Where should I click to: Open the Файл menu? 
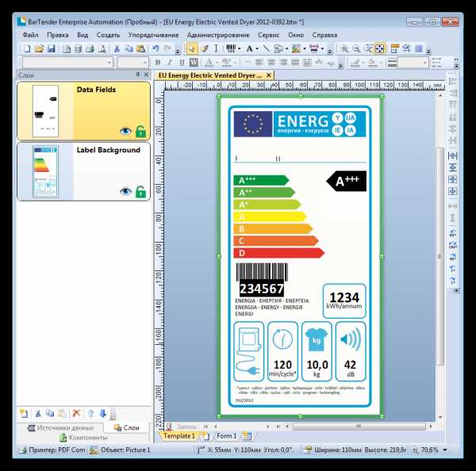[x=30, y=35]
